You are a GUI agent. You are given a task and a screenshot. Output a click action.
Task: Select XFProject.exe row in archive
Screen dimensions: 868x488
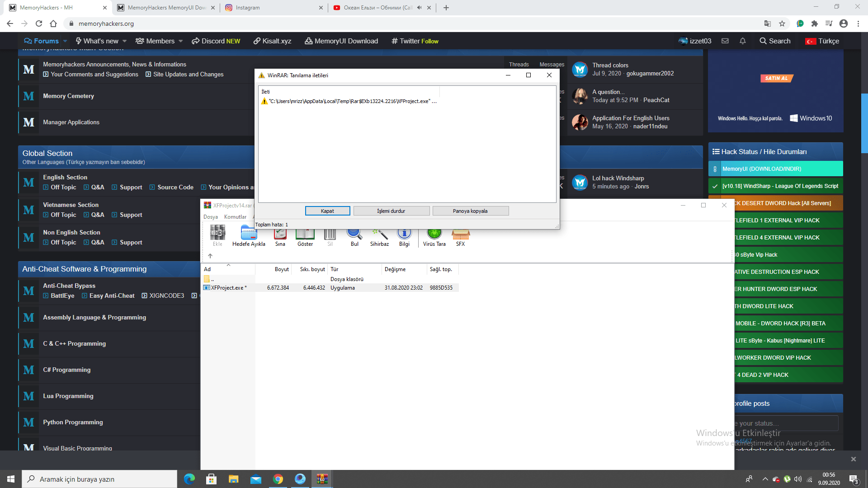(x=330, y=288)
